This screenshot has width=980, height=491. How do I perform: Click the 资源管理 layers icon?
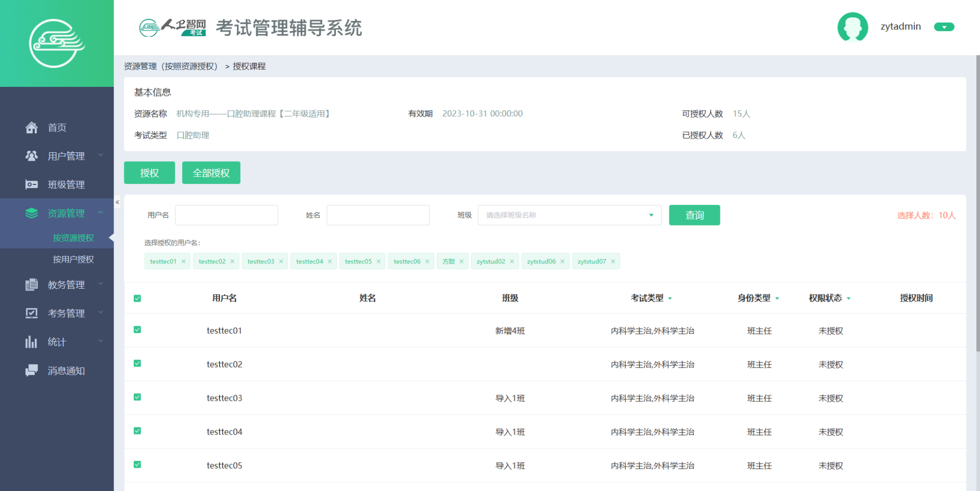tap(32, 213)
